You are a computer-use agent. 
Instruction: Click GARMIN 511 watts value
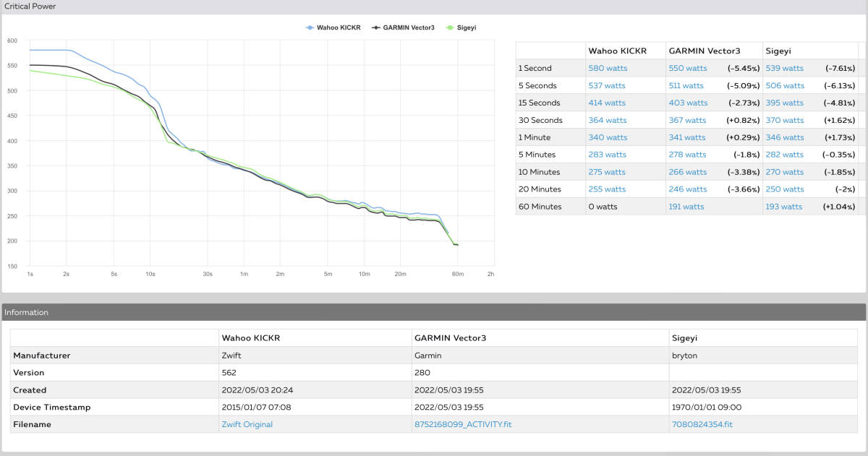pos(686,85)
